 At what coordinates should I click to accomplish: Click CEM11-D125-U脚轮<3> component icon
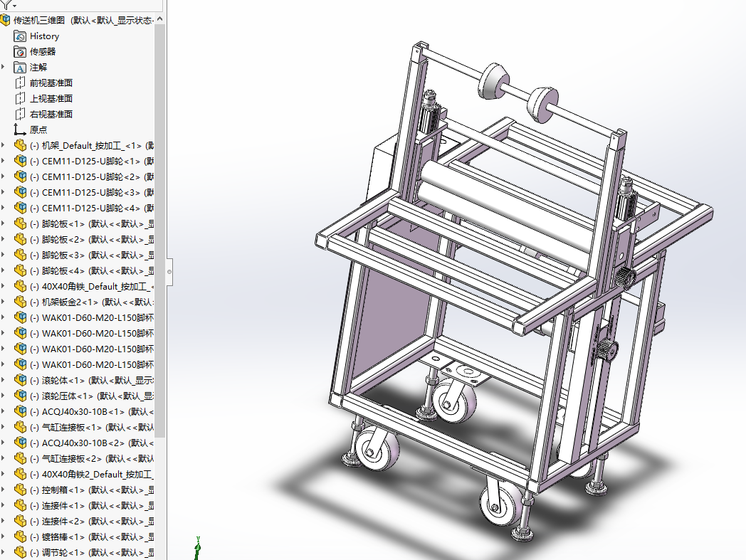20,193
